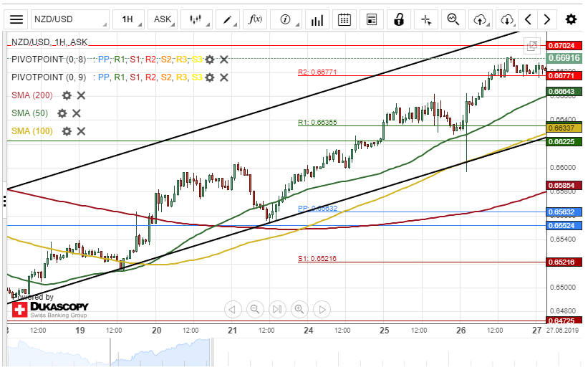Click the 0.65524 blue price tag
Image resolution: width=588 pixels, height=370 pixels.
point(564,226)
